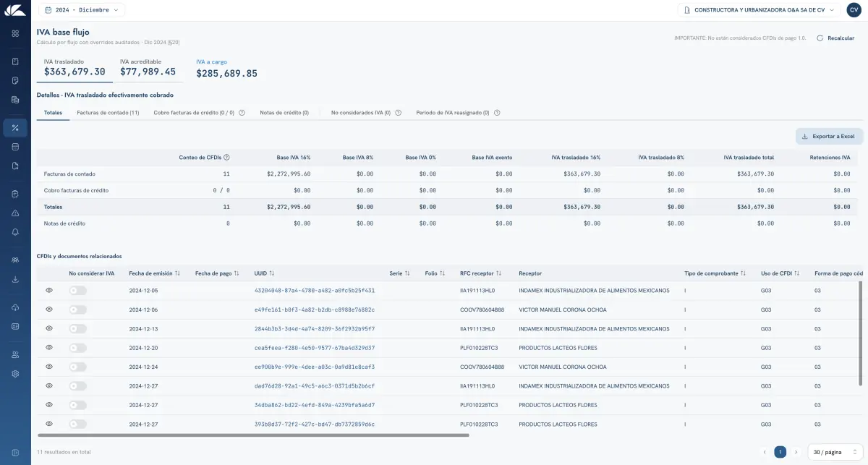Toggle No considerar IVA for 393b8d37 row

77,424
